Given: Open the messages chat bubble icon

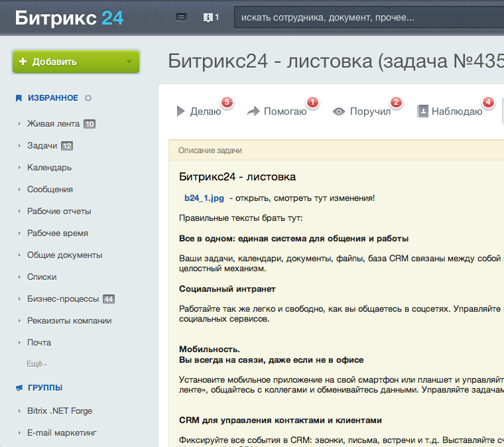Looking at the screenshot, I should (x=181, y=17).
